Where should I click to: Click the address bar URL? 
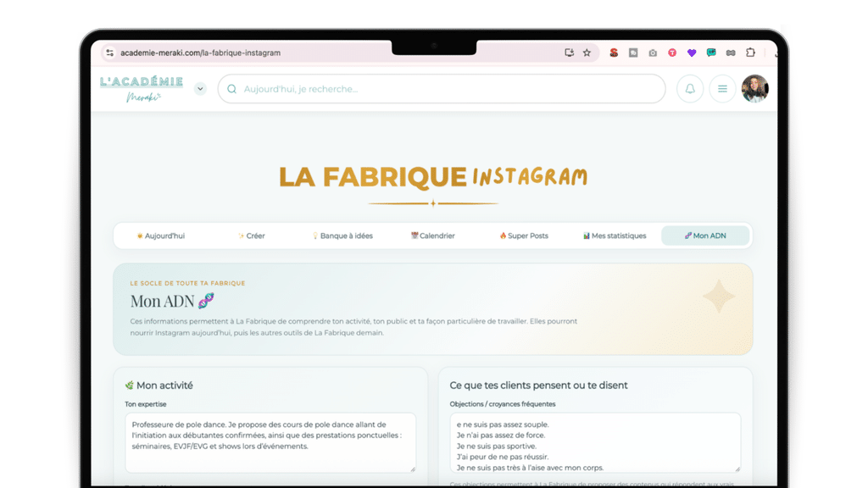[200, 53]
